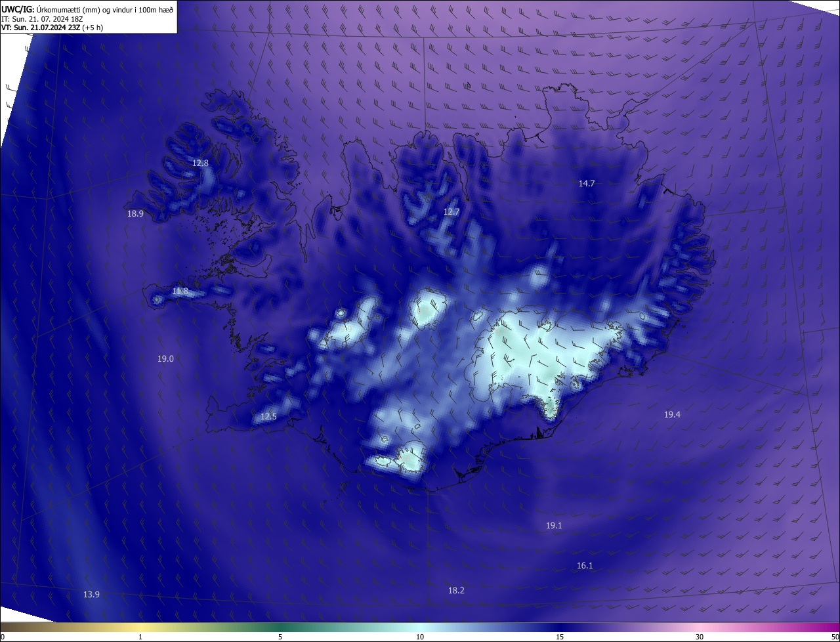Click the 12.7 value in north Iceland
840x642 pixels.
451,211
